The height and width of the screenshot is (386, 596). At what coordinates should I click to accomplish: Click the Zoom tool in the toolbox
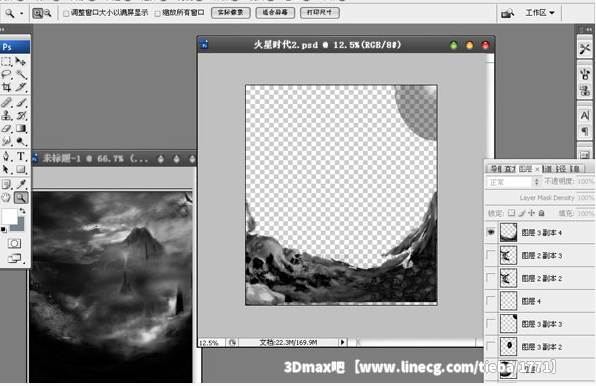[21, 197]
